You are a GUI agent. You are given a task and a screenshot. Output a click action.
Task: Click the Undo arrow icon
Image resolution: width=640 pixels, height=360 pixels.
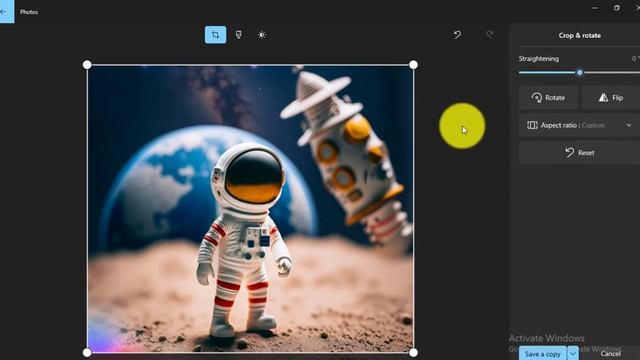457,35
